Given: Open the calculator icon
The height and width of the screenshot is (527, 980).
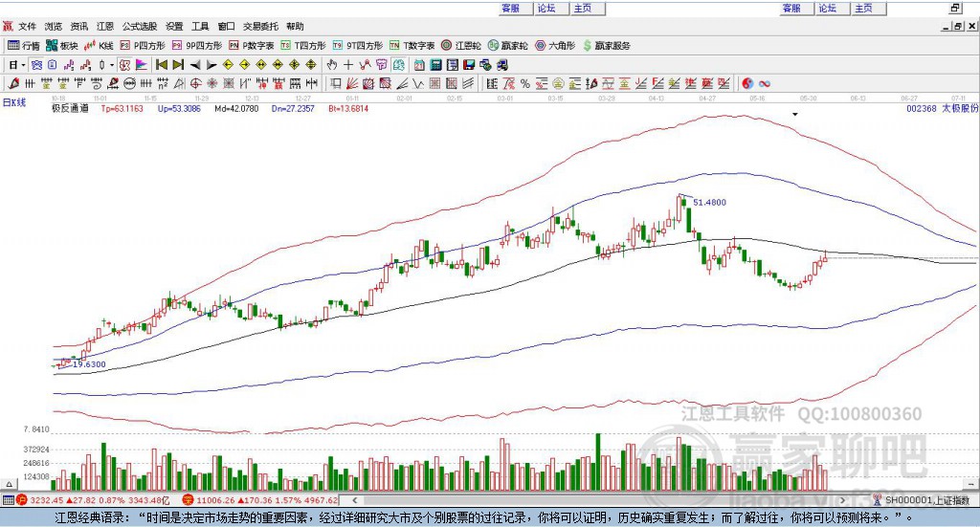Looking at the screenshot, I should point(435,65).
